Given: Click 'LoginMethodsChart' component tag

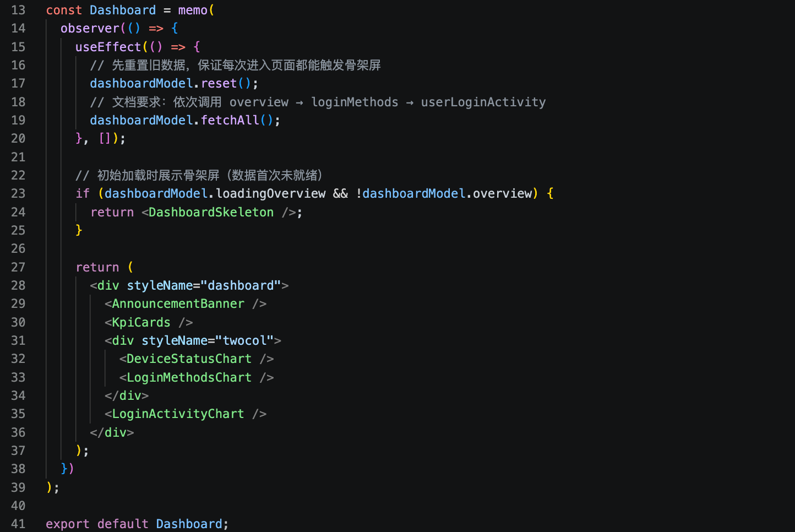Looking at the screenshot, I should click(189, 377).
